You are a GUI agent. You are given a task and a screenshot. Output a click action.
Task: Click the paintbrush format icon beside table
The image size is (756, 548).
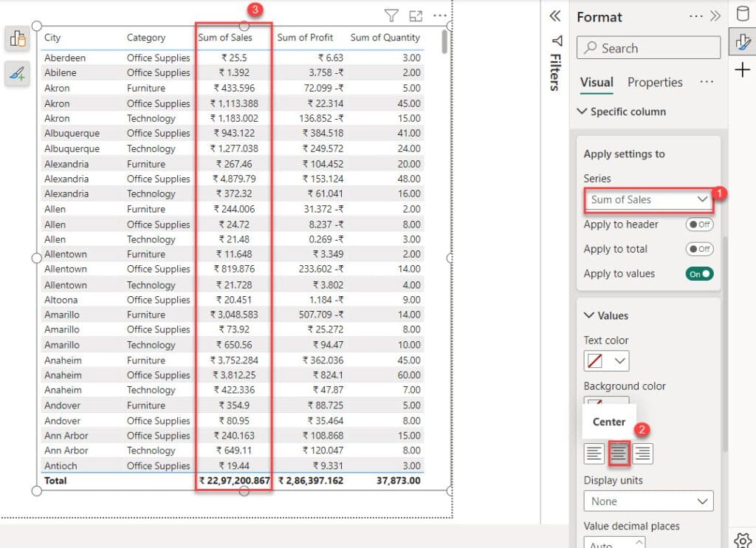click(18, 74)
